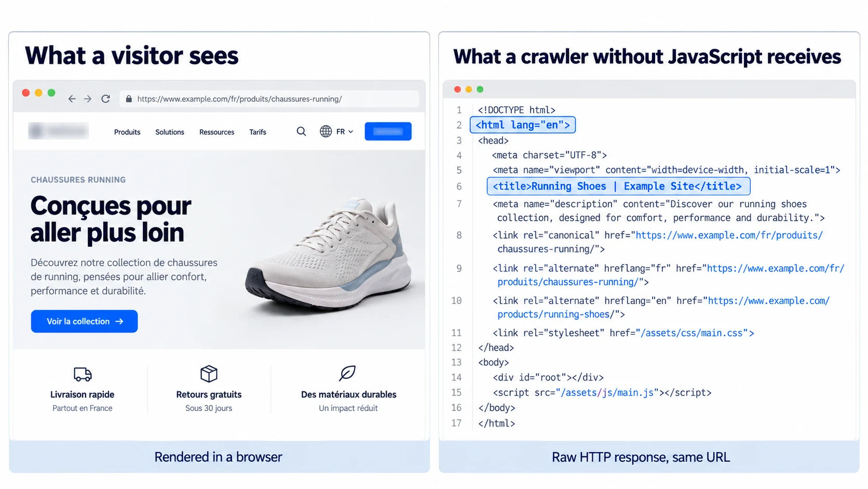Click the green window dot in code window
Screen dimensions: 868x489
[480, 89]
